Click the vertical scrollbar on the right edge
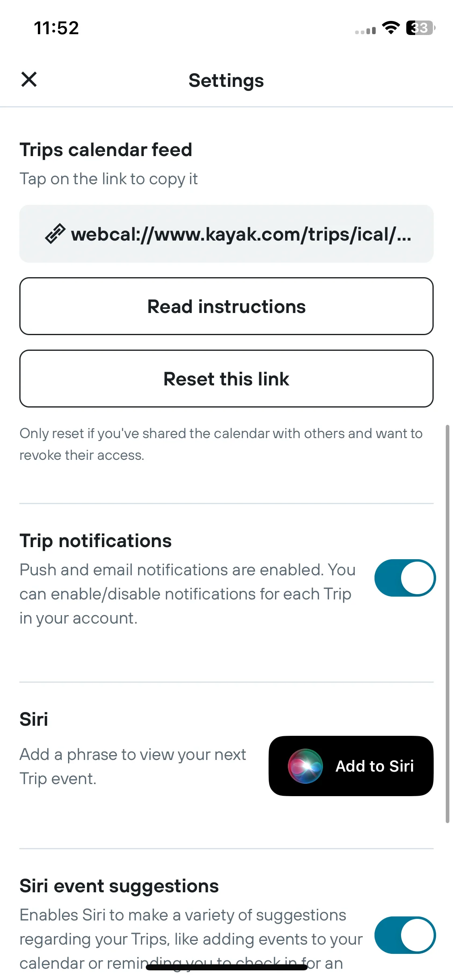 pyautogui.click(x=447, y=624)
